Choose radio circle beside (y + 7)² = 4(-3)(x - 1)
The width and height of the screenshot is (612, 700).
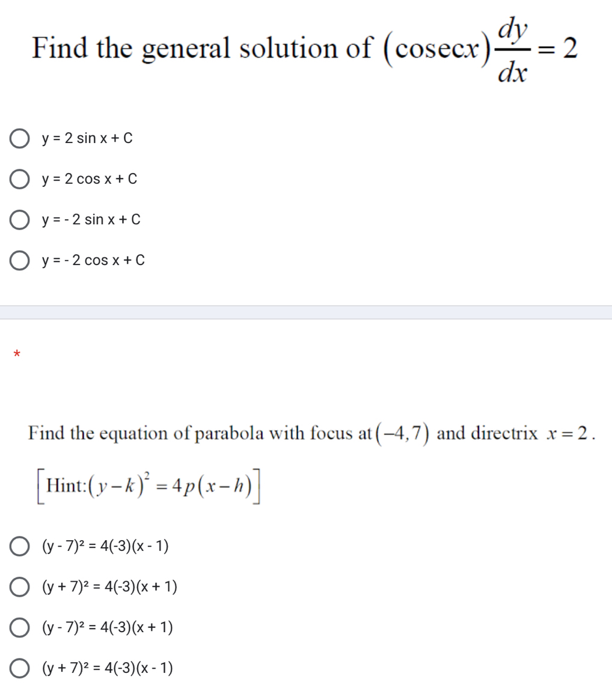click(20, 668)
